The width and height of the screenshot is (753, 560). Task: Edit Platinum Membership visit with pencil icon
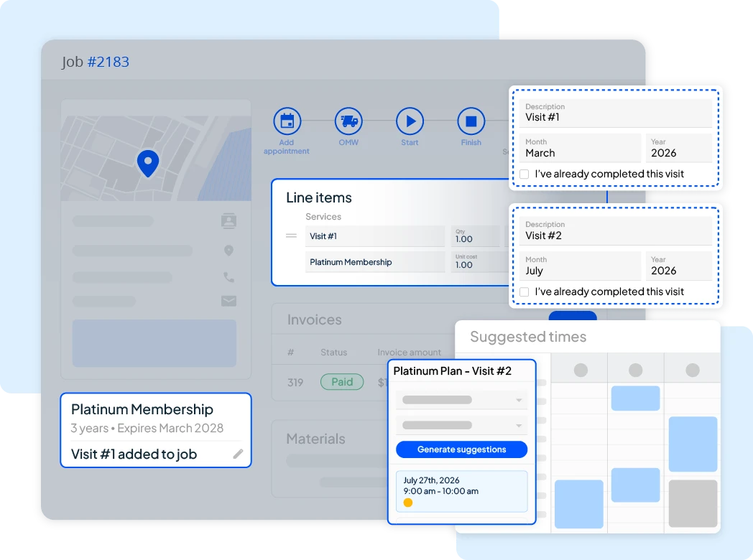pyautogui.click(x=238, y=454)
